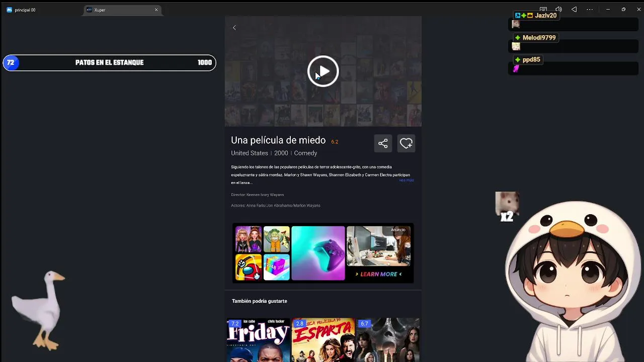This screenshot has height=362, width=644.
Task: Click chat username ppd85
Action: click(531, 59)
